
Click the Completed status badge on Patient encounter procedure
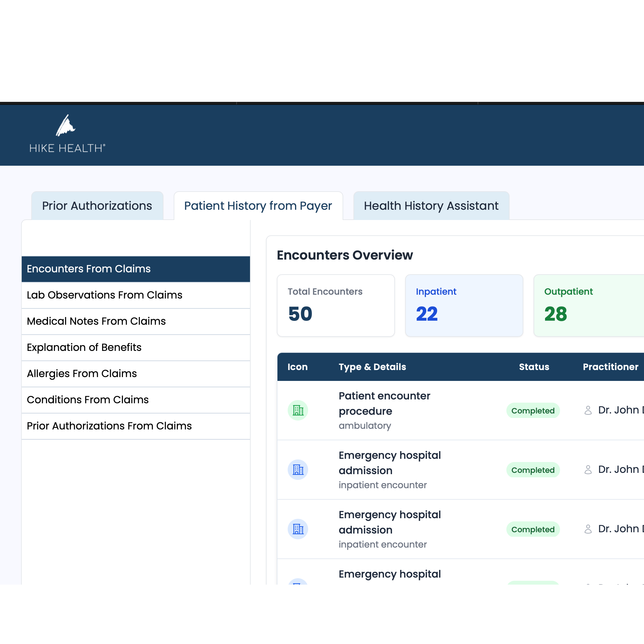pos(533,410)
